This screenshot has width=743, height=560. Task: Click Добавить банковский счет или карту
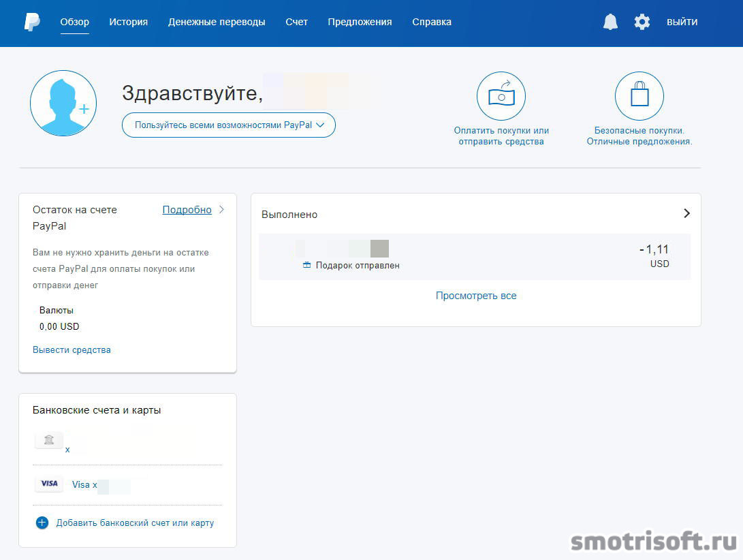[135, 523]
